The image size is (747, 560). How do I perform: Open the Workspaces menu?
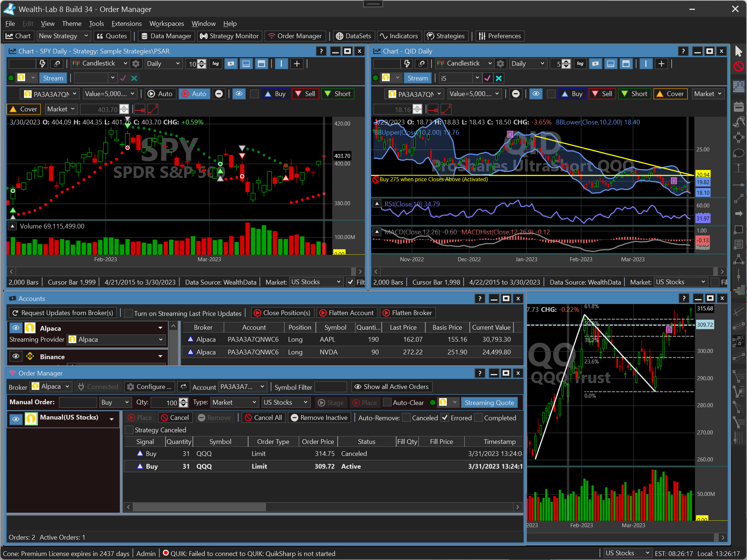click(x=167, y=24)
